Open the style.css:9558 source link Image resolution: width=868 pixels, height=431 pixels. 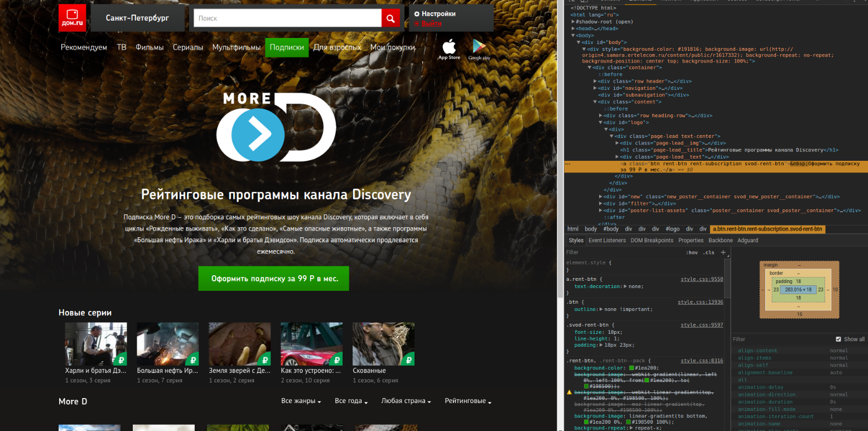point(702,279)
